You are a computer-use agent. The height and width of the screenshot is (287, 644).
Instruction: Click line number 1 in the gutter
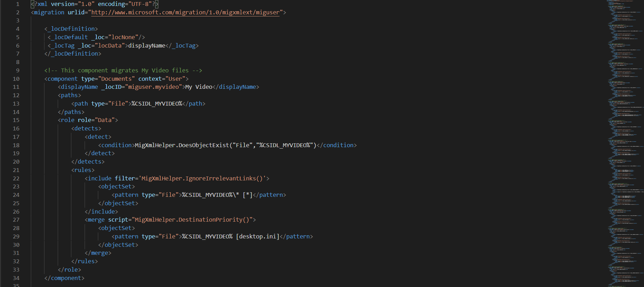pyautogui.click(x=17, y=4)
